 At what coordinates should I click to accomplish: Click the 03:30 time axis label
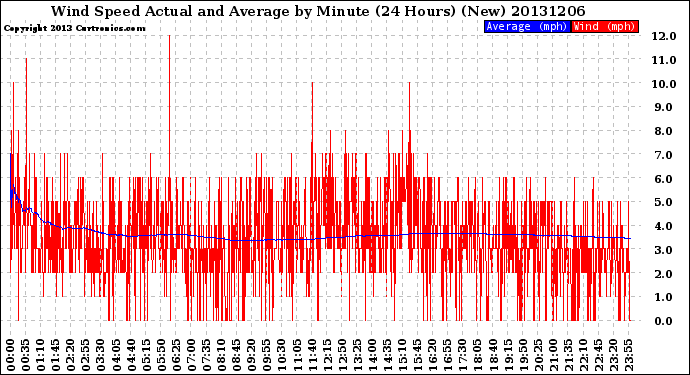100,355
